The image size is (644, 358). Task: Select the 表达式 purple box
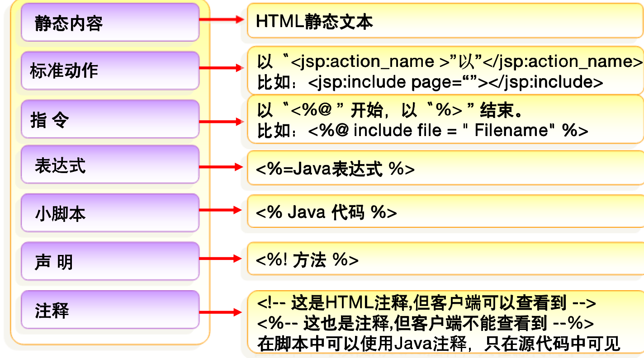110,165
